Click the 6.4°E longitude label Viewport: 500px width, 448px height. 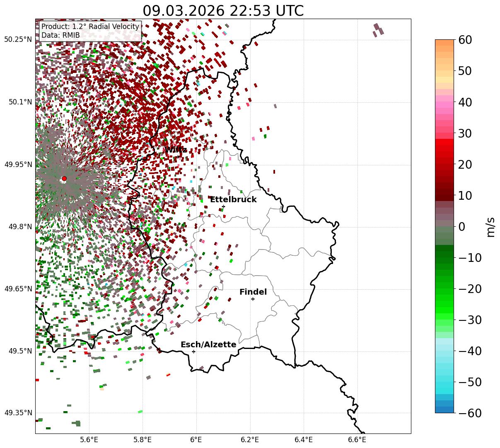(304, 439)
